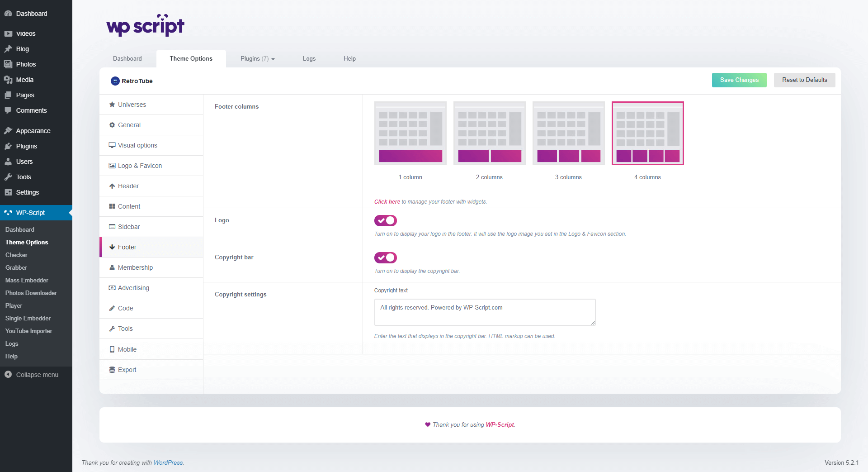
Task: Click the wrench icon beside Tools in admin menu
Action: [x=8, y=177]
